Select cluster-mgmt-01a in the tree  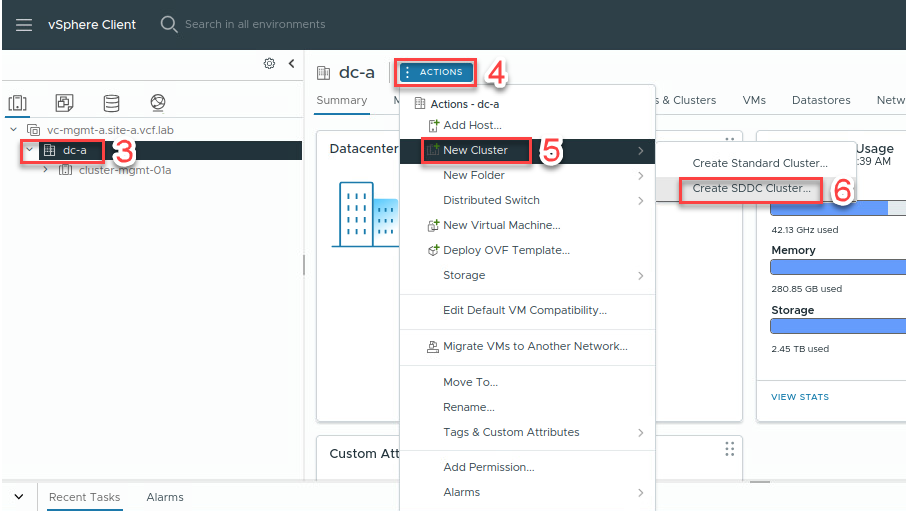125,171
